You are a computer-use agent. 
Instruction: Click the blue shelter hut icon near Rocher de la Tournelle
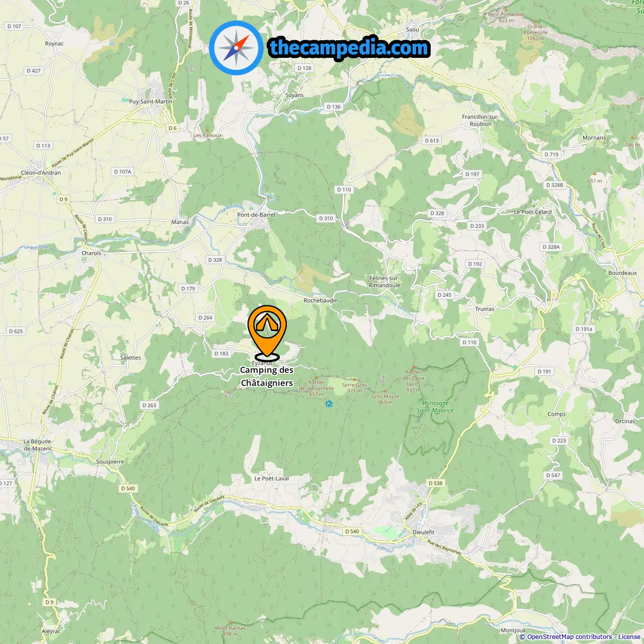(329, 404)
